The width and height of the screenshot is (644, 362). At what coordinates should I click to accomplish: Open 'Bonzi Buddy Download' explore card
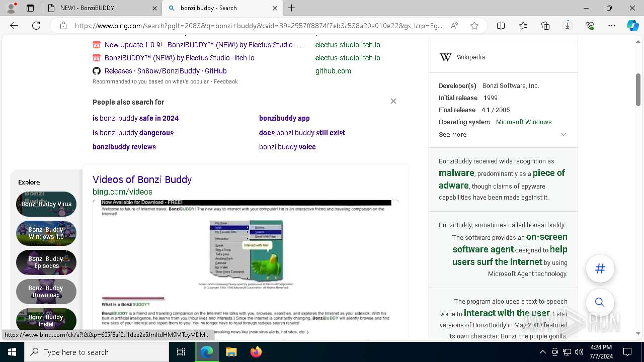pos(46,292)
